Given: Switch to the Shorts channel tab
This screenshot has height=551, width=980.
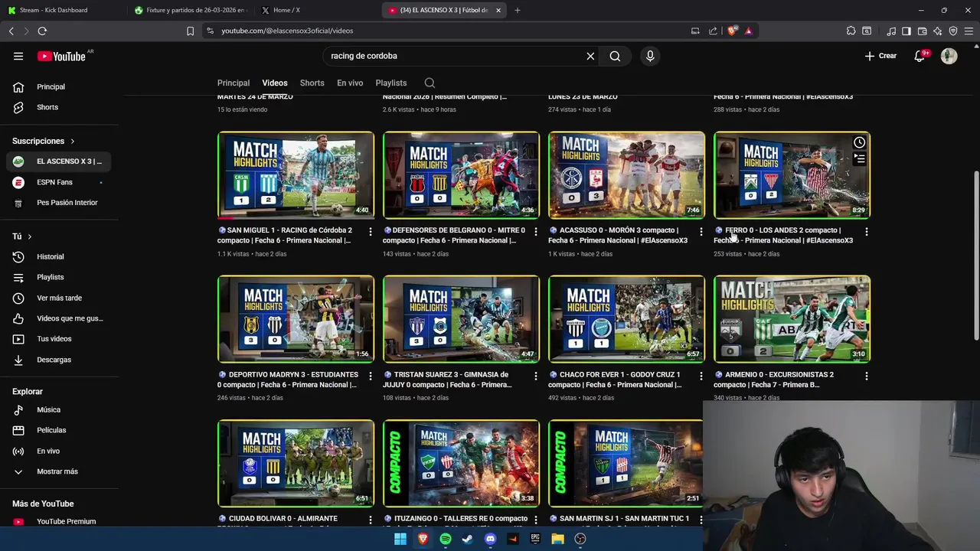Looking at the screenshot, I should pos(312,83).
